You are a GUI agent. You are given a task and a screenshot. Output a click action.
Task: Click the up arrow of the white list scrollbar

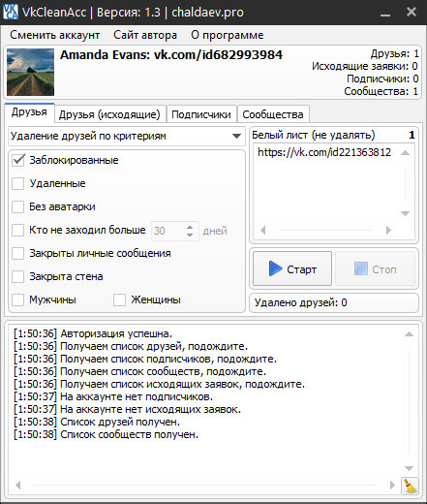click(x=405, y=153)
